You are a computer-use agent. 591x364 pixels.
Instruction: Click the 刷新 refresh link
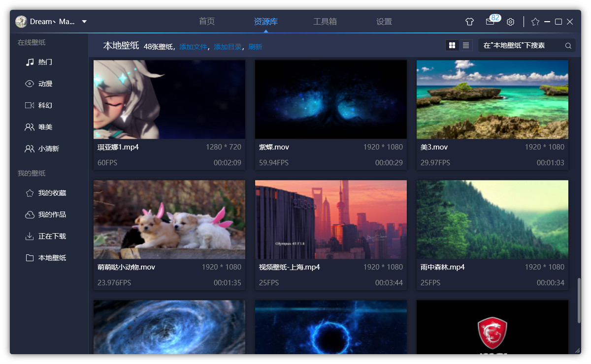coord(255,47)
